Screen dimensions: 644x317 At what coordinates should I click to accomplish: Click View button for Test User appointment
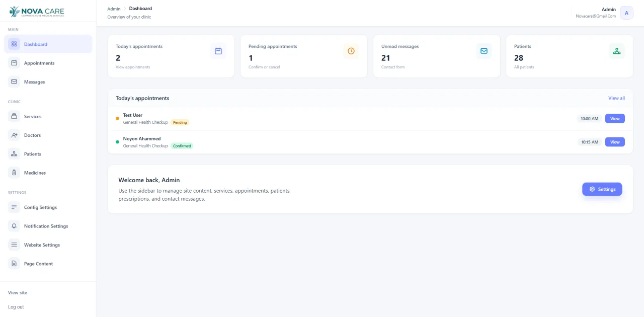615,118
